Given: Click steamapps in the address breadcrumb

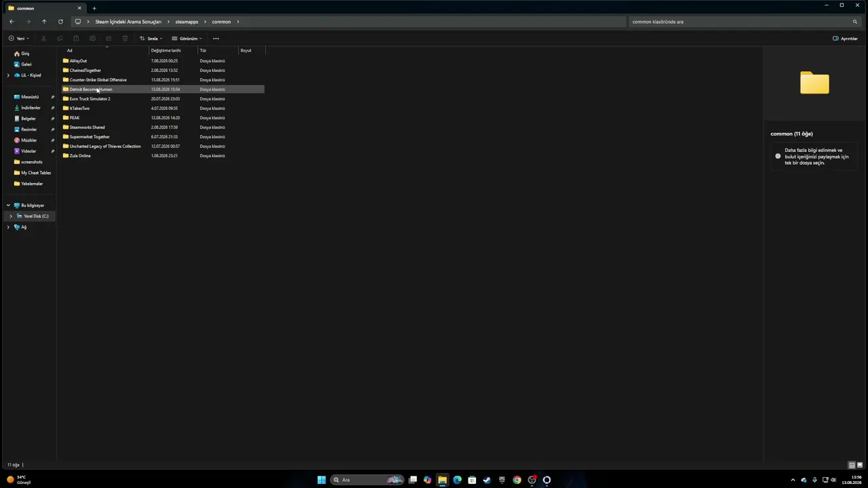Looking at the screenshot, I should tap(186, 22).
